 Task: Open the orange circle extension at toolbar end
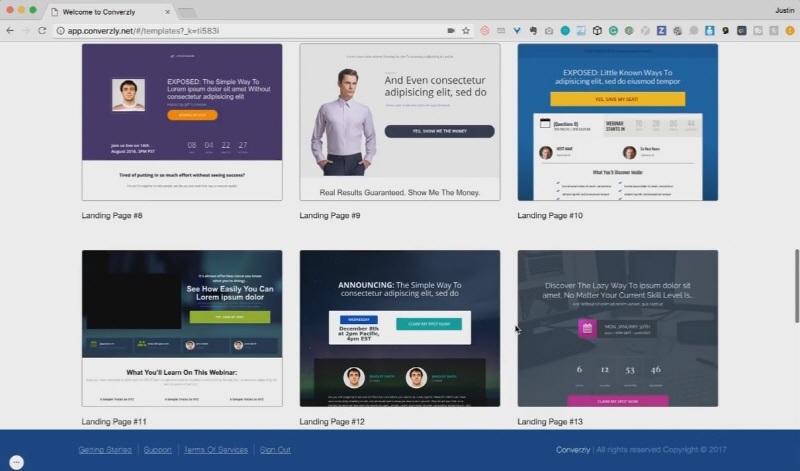[790, 31]
